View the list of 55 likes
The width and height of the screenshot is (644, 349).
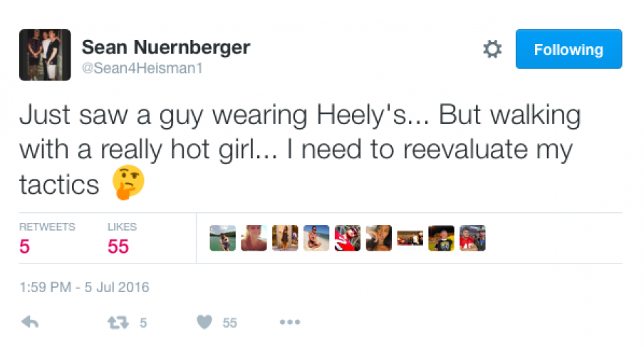[122, 239]
